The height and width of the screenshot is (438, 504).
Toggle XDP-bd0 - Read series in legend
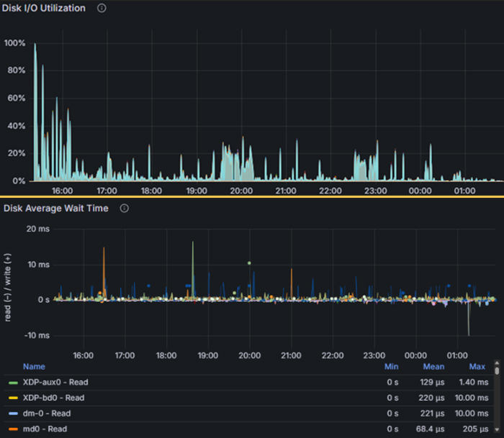[x=53, y=398]
